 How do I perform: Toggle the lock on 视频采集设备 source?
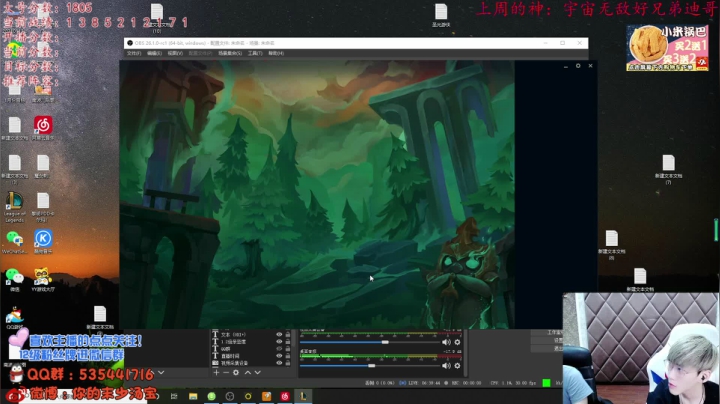coord(288,363)
